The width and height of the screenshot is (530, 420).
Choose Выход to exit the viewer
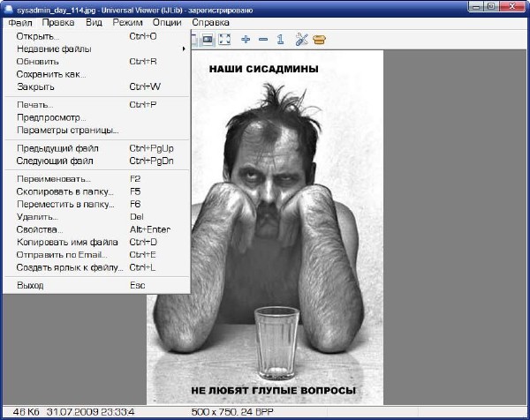pyautogui.click(x=30, y=286)
